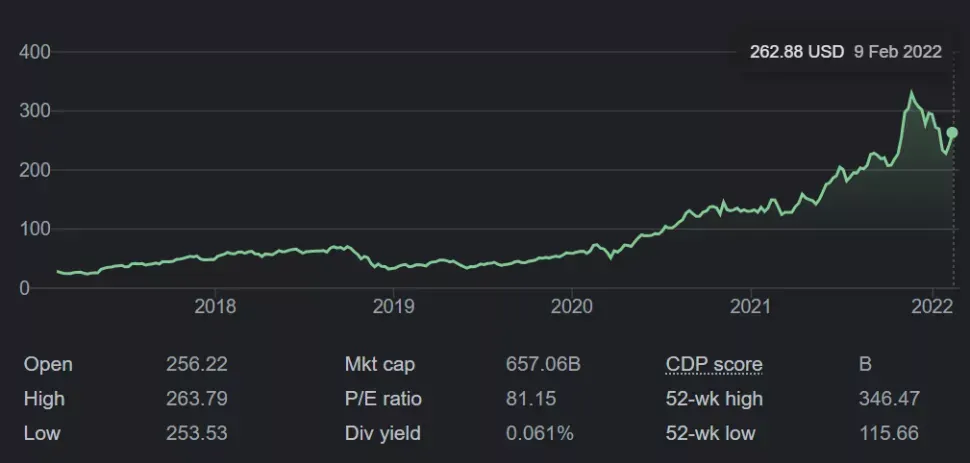The image size is (970, 463).
Task: Click the Div yield value 0.061%
Action: click(x=539, y=433)
